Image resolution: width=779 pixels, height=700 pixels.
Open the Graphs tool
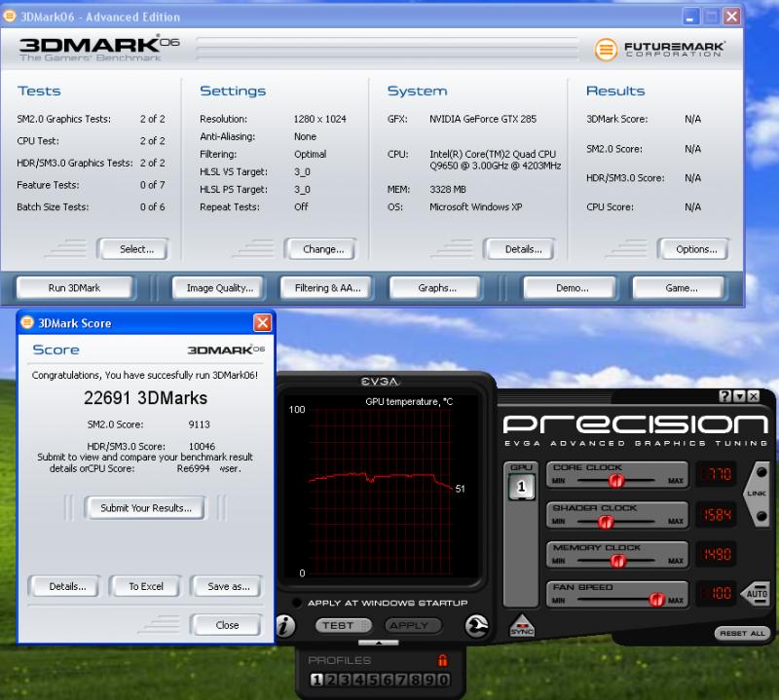pos(437,288)
